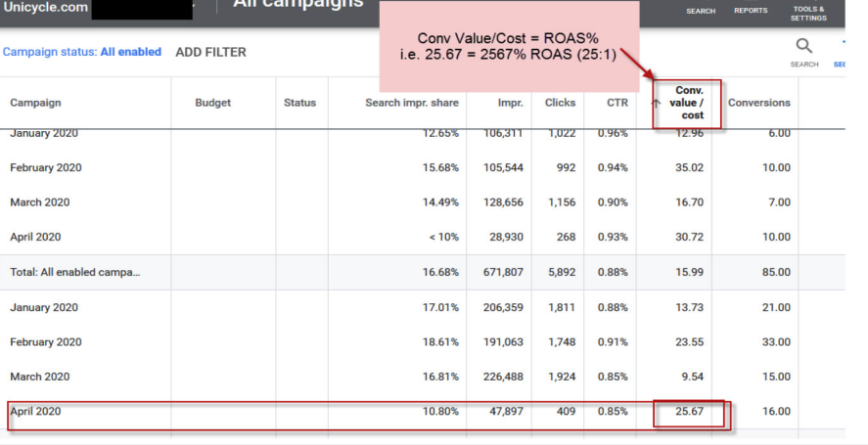This screenshot has width=868, height=445.
Task: Click the Status column header
Action: pyautogui.click(x=299, y=103)
